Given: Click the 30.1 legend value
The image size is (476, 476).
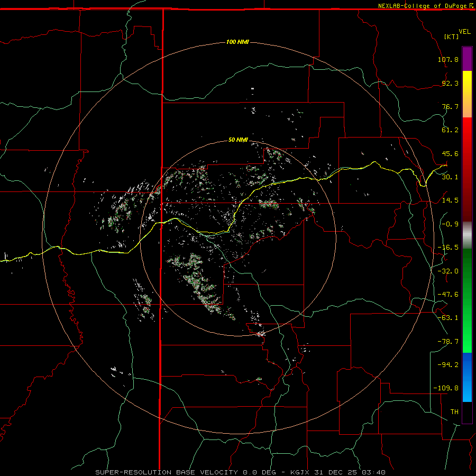Looking at the screenshot, I should tap(450, 177).
